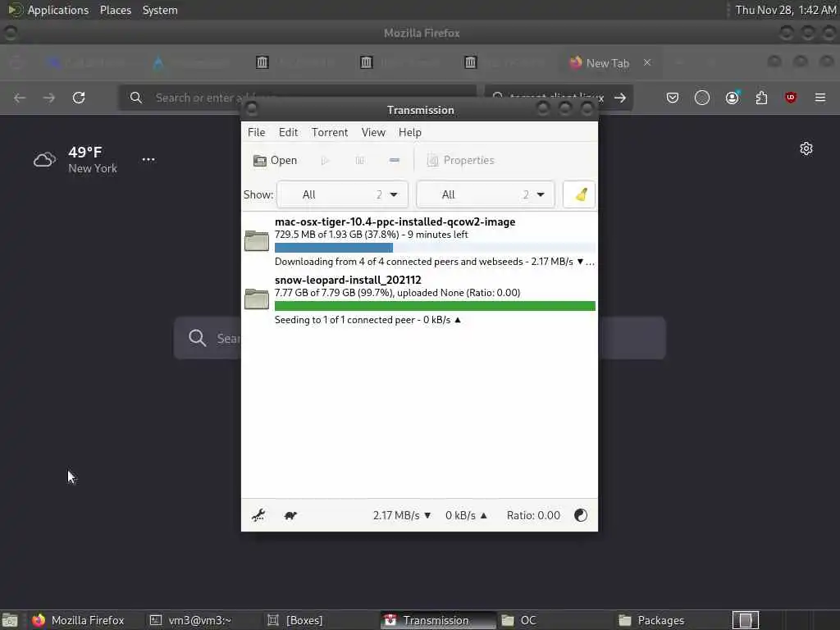
Task: Click the snow-leopard torrent folder icon
Action: tap(257, 299)
